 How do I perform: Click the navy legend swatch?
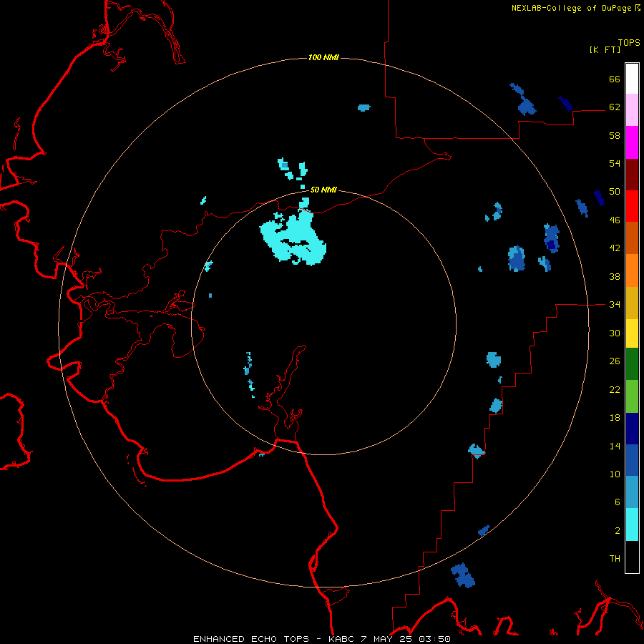click(x=632, y=429)
